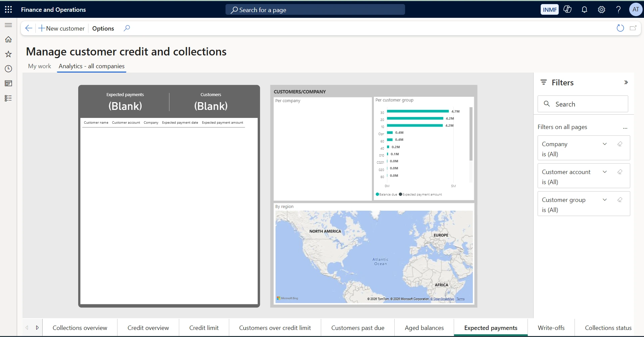Screen dimensions: 644x337
Task: Open the Help question mark
Action: coord(618,9)
